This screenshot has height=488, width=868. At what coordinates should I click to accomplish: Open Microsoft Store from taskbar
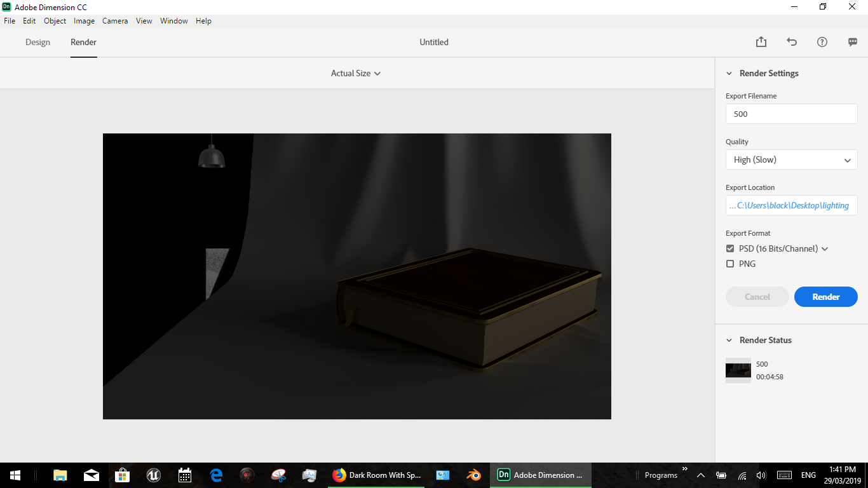pos(122,475)
